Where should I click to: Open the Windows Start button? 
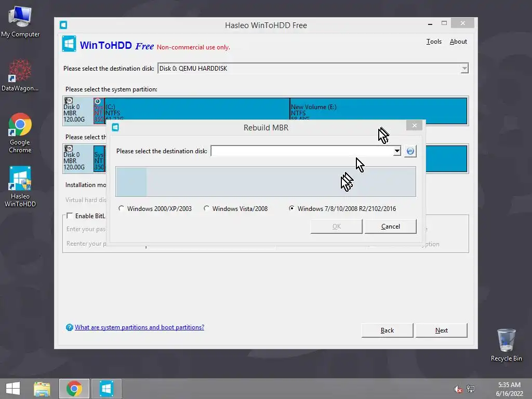(13, 389)
